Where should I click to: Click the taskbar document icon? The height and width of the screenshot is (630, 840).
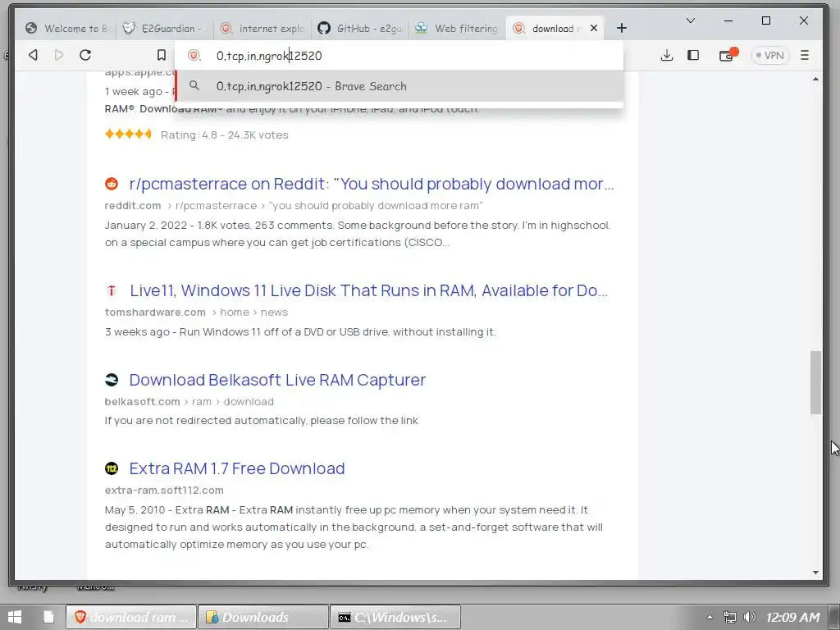48,617
